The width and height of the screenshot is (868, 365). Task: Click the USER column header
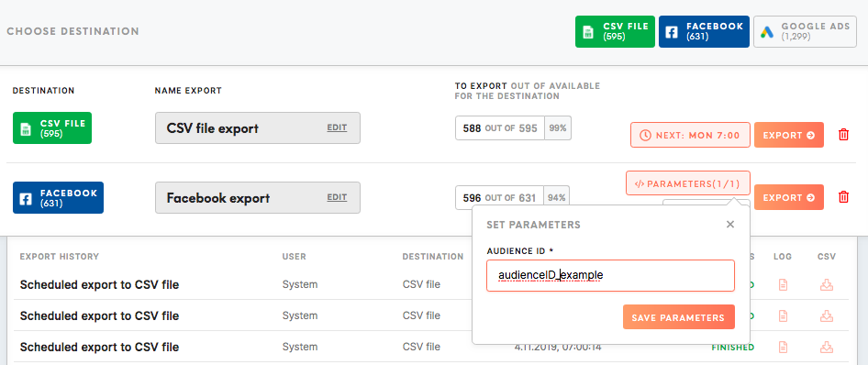(x=294, y=257)
